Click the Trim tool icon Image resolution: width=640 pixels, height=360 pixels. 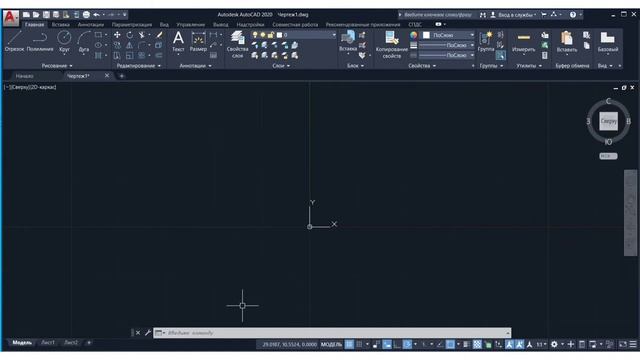(142, 35)
